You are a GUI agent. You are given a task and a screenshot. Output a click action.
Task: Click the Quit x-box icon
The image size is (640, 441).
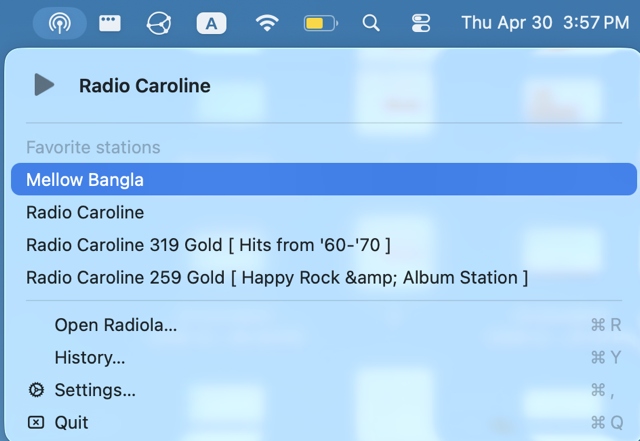click(36, 422)
